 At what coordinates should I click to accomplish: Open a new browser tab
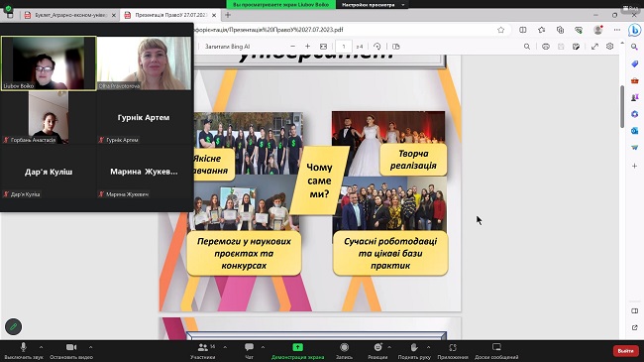[x=228, y=15]
